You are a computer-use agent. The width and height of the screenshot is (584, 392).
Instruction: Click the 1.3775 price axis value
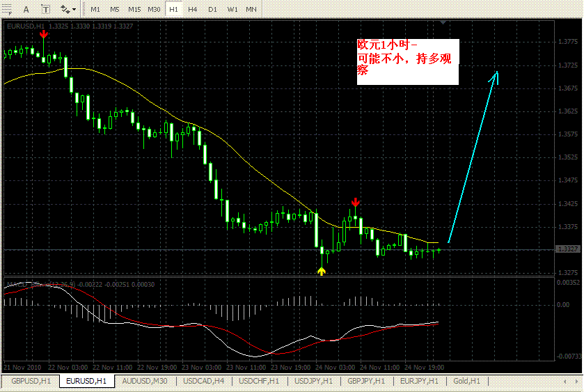[568, 42]
